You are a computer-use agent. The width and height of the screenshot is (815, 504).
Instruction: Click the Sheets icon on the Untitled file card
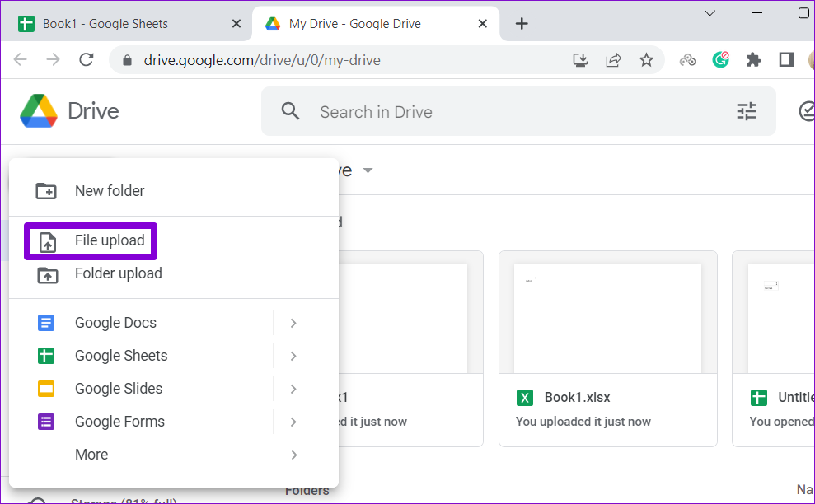pos(758,398)
